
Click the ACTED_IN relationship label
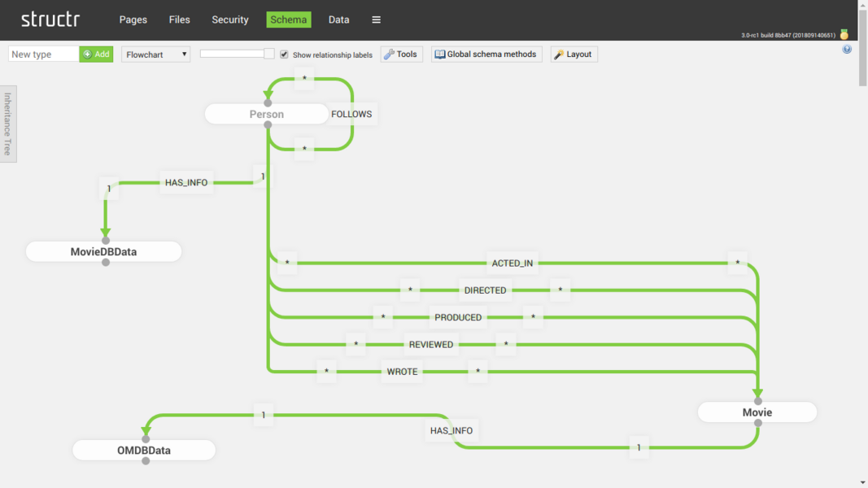[513, 263]
